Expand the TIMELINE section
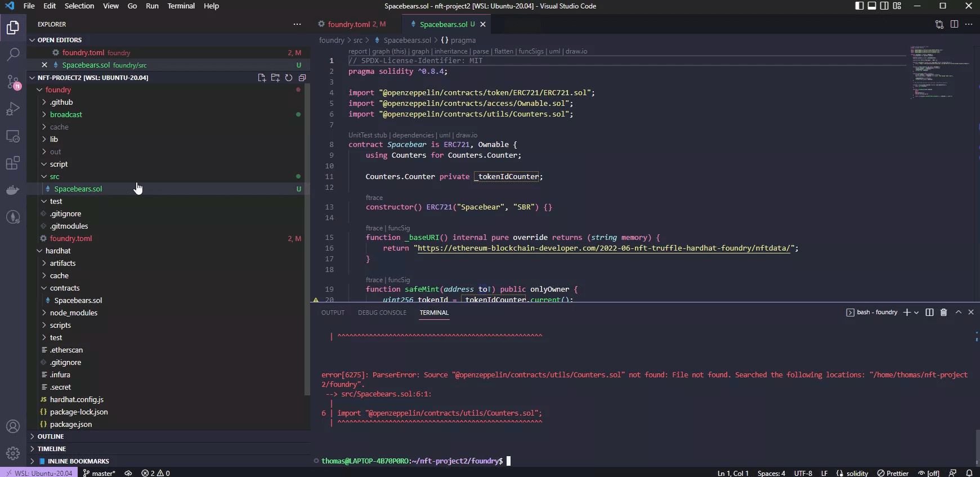 tap(51, 449)
